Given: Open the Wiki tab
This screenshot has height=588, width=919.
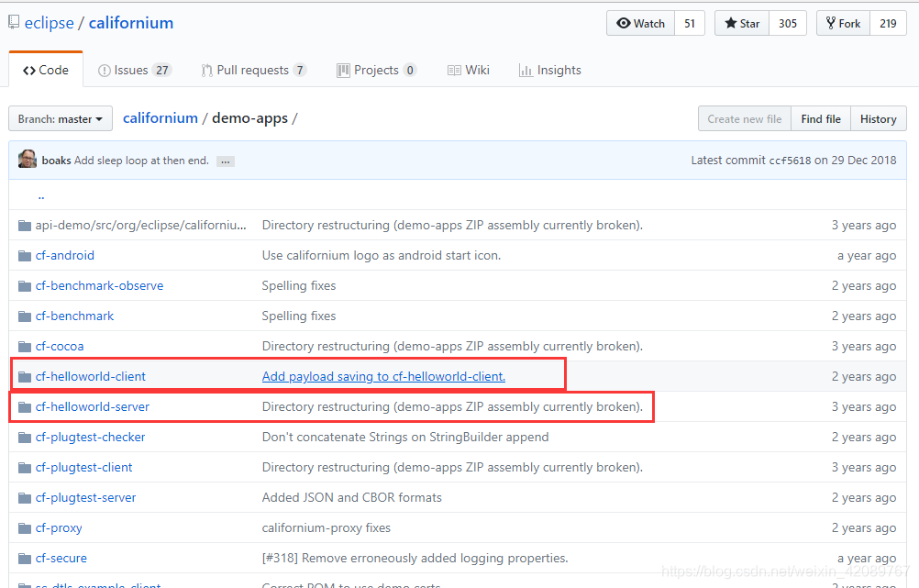Looking at the screenshot, I should (469, 71).
